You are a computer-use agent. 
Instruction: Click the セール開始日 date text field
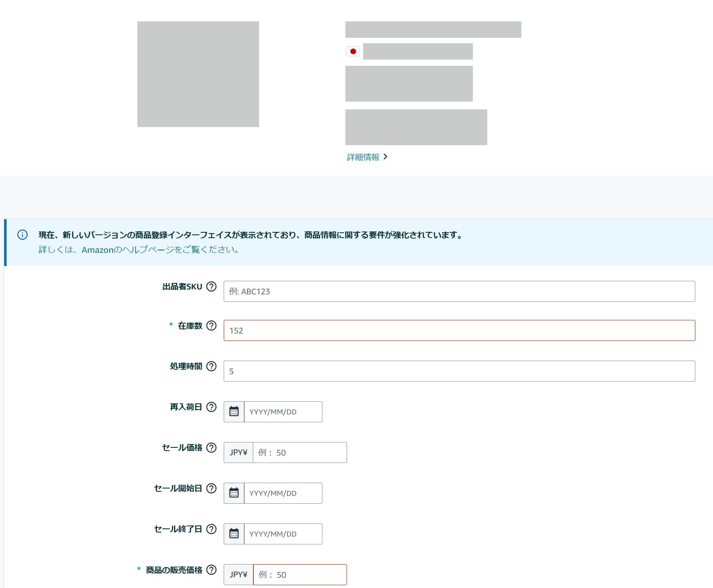[283, 493]
